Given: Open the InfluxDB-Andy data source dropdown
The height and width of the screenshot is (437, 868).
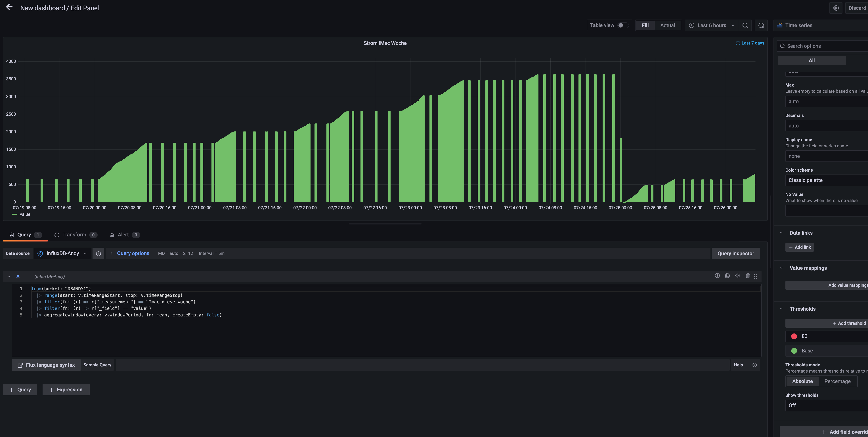Looking at the screenshot, I should [x=63, y=253].
